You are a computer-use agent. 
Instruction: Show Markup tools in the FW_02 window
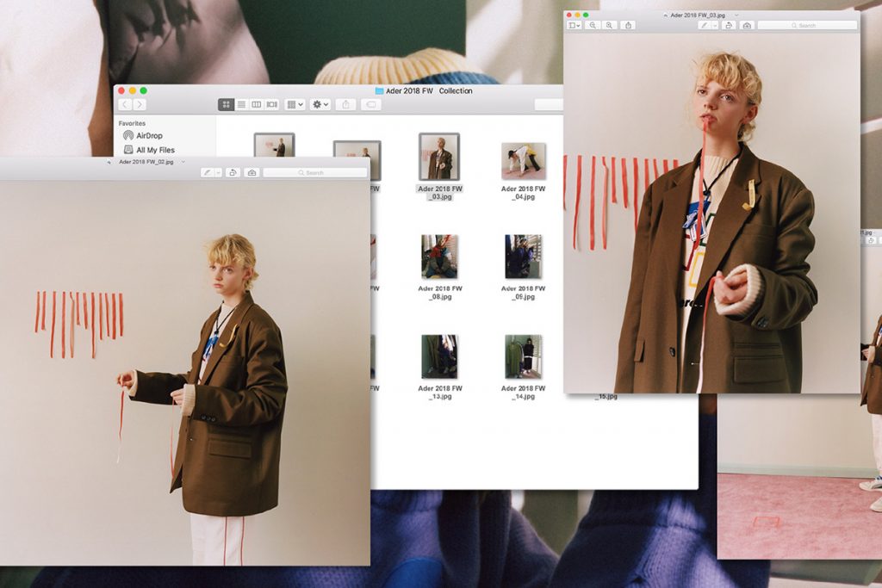pyautogui.click(x=208, y=172)
